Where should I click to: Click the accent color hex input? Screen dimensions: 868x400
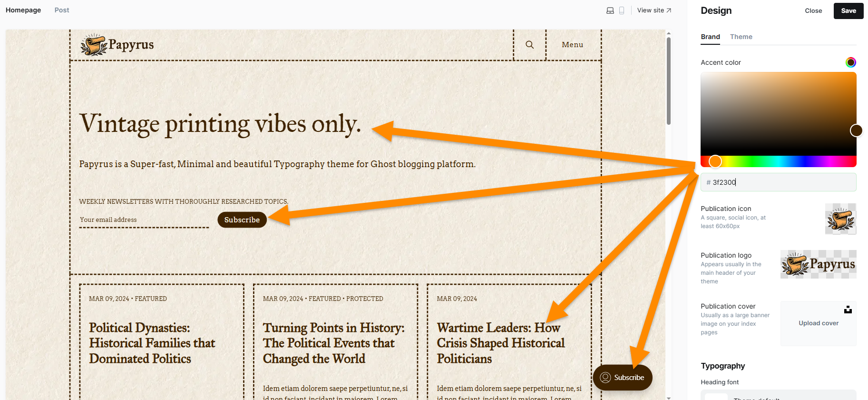pyautogui.click(x=778, y=182)
